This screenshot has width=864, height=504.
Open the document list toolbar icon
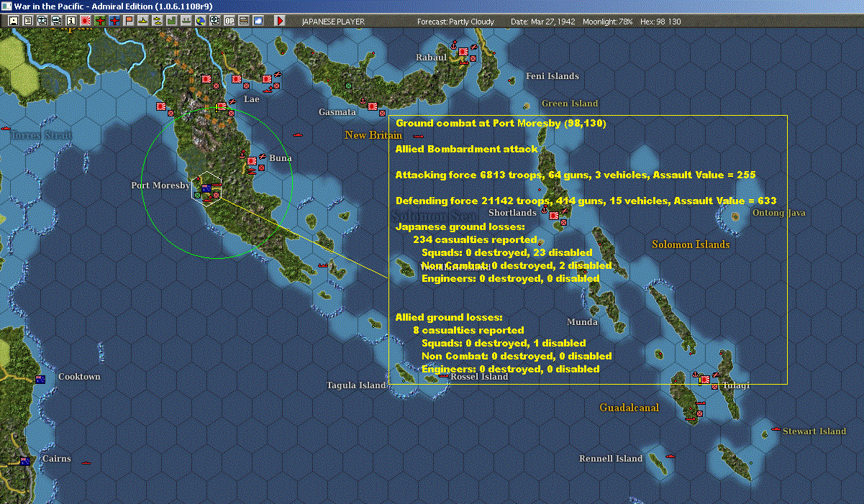(x=27, y=21)
